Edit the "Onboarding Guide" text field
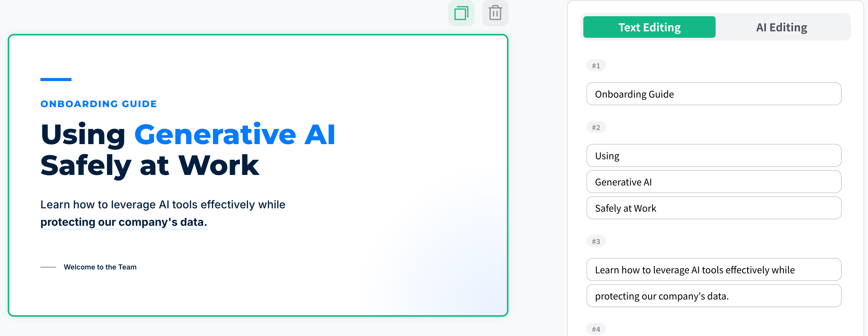This screenshot has width=868, height=336. [714, 94]
